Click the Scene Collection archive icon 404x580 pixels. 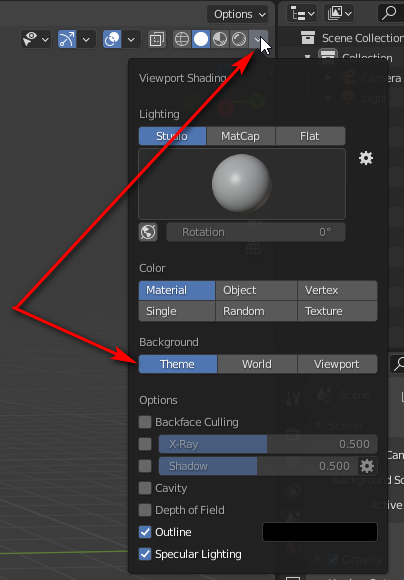[x=307, y=38]
